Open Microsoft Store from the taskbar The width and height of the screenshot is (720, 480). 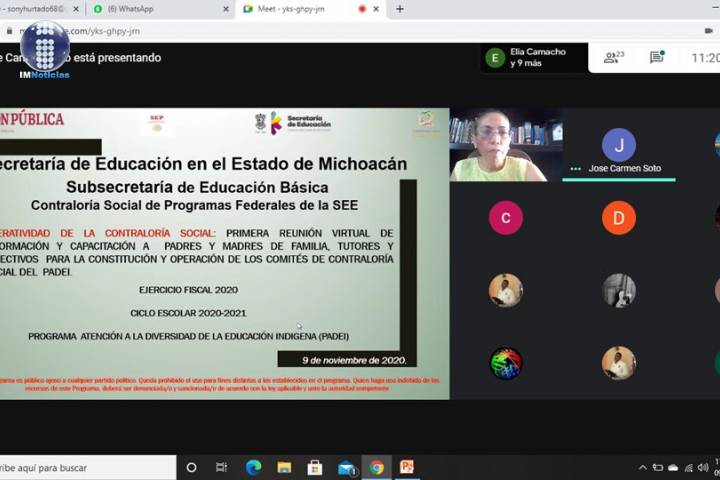(314, 467)
